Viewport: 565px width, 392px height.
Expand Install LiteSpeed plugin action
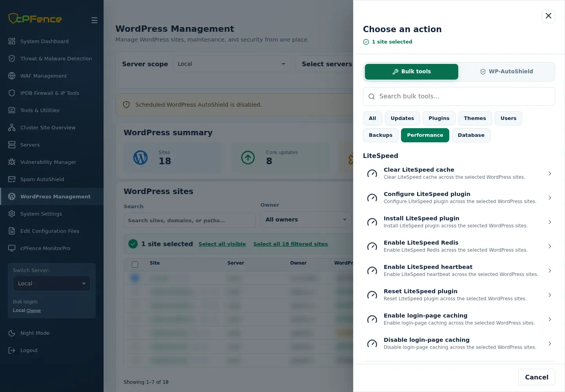(459, 222)
